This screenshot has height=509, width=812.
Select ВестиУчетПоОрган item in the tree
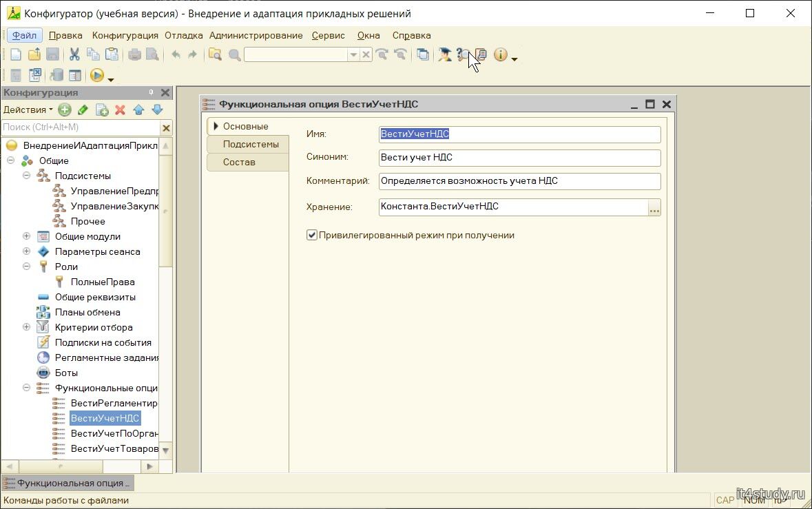pyautogui.click(x=114, y=434)
